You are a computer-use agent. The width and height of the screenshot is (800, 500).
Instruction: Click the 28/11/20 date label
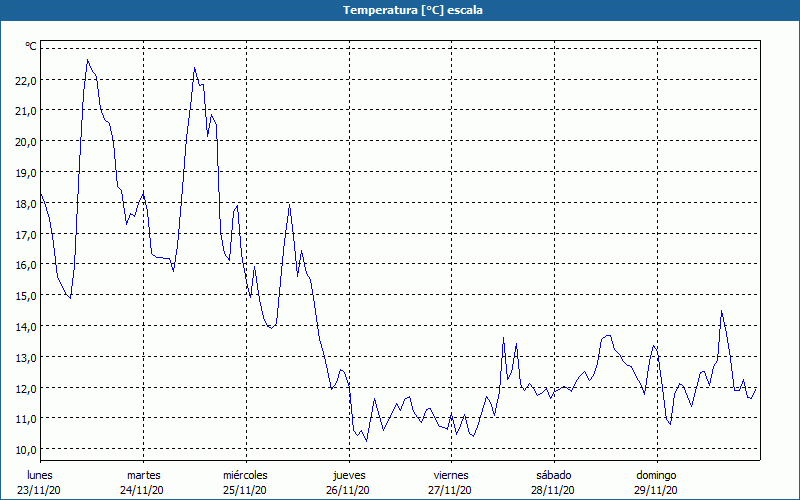pyautogui.click(x=553, y=490)
